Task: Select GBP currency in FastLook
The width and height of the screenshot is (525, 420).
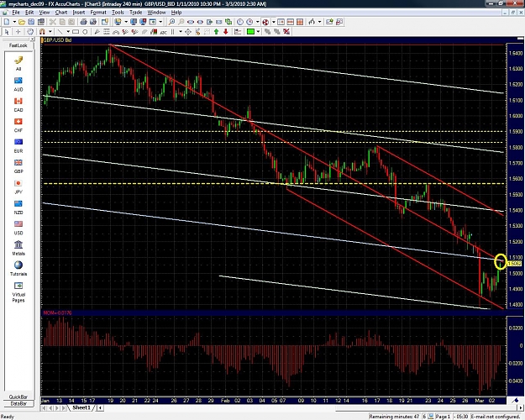Action: pyautogui.click(x=18, y=166)
